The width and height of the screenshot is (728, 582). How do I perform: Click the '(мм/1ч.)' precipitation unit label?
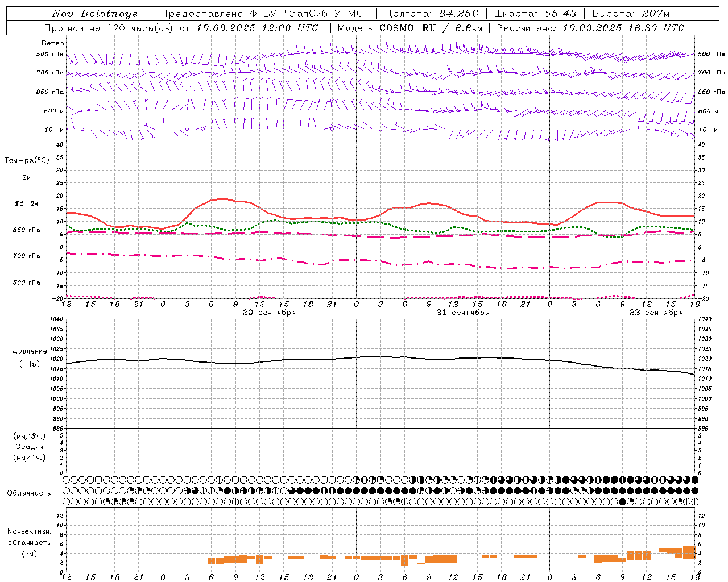pos(30,458)
